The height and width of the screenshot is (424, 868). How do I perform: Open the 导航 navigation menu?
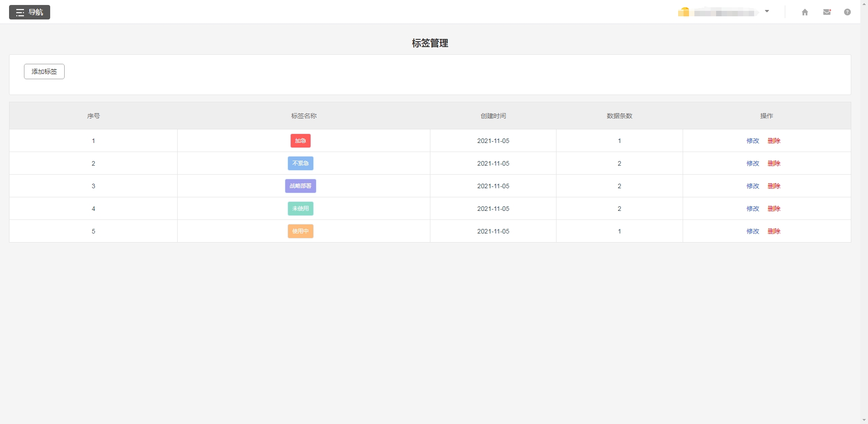tap(29, 12)
